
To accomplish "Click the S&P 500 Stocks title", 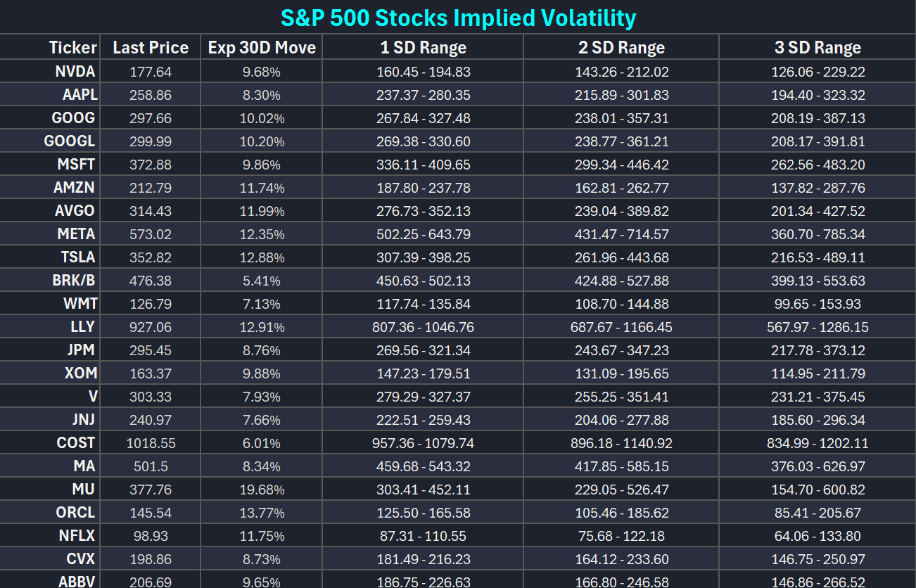I will tap(458, 18).
